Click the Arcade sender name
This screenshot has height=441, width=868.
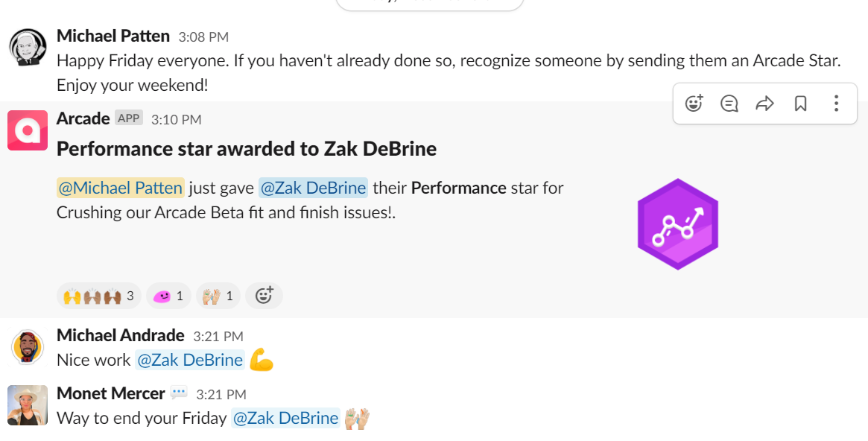pyautogui.click(x=83, y=118)
